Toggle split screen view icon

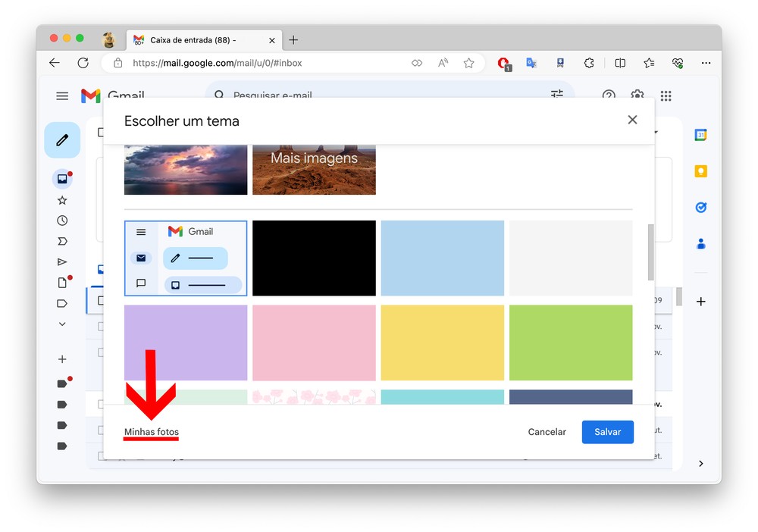(x=620, y=63)
